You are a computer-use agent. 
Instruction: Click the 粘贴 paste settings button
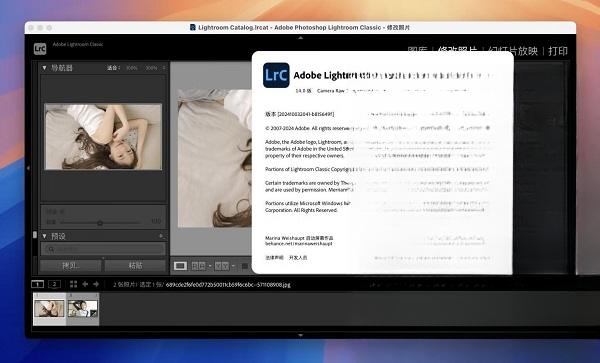tap(135, 265)
